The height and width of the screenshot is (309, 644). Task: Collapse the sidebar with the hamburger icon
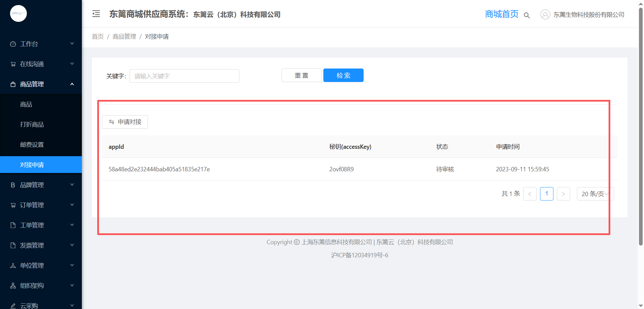click(96, 14)
